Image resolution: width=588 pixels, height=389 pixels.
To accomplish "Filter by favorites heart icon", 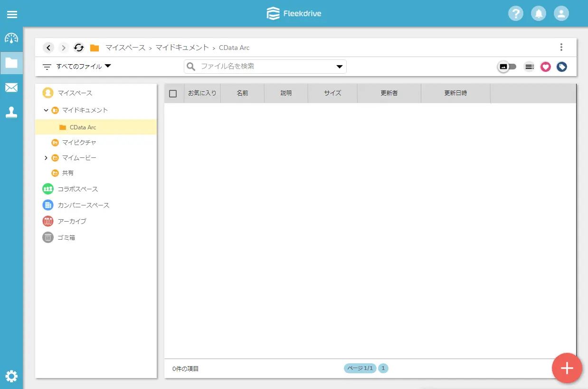I will (x=546, y=67).
